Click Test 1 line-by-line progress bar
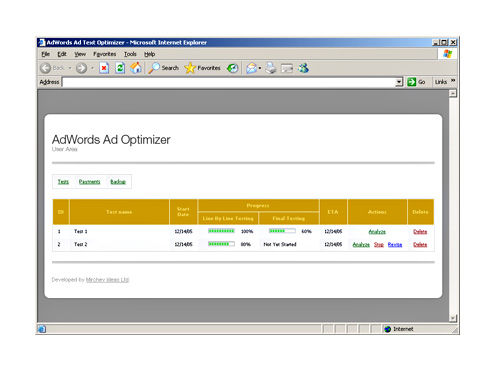This screenshot has height=375, width=500. (221, 231)
